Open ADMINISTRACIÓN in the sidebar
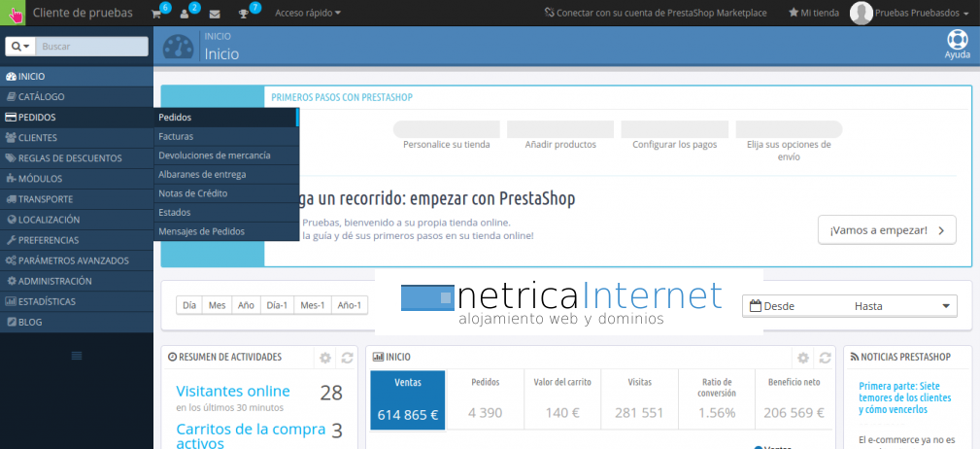 click(77, 282)
